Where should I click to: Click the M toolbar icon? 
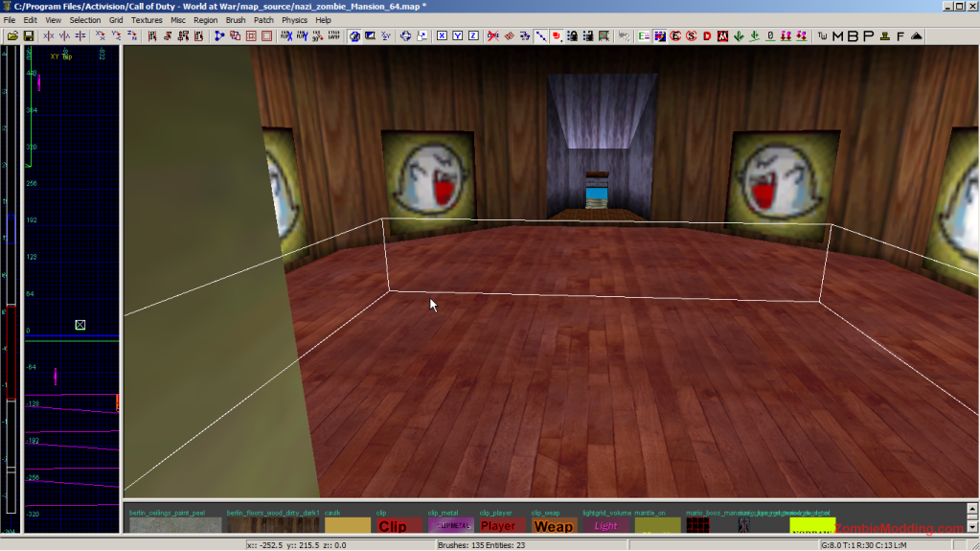[x=838, y=36]
